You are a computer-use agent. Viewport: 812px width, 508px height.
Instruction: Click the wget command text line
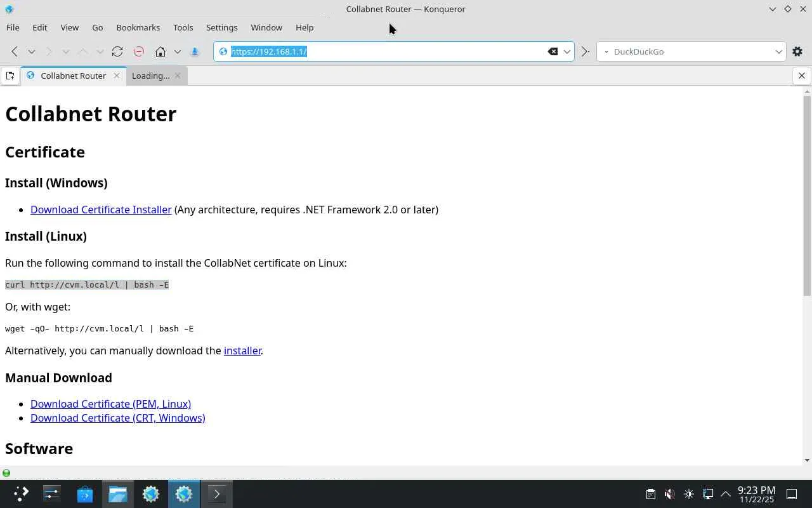point(99,328)
